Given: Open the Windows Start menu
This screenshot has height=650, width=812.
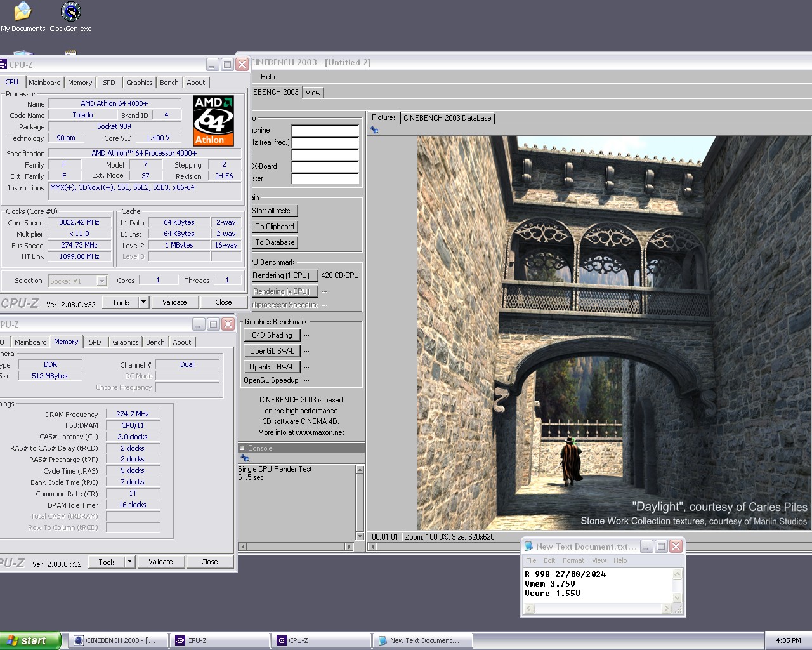Looking at the screenshot, I should [x=30, y=640].
